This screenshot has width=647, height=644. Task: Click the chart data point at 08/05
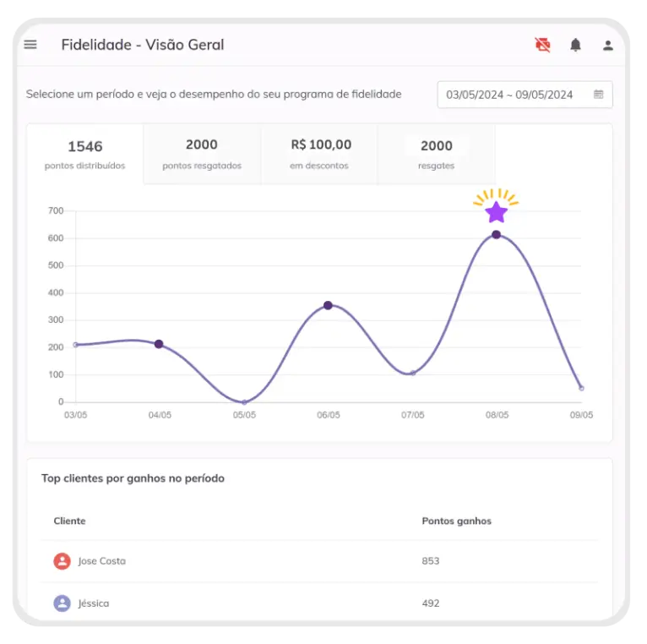click(x=496, y=235)
